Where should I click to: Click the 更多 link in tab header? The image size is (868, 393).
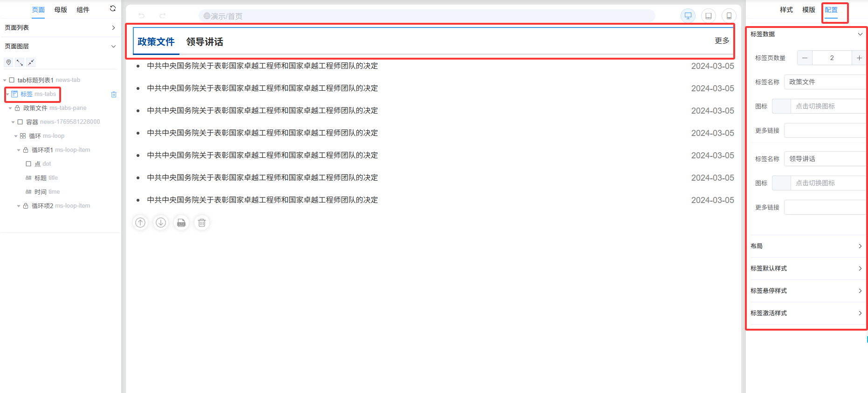(722, 41)
